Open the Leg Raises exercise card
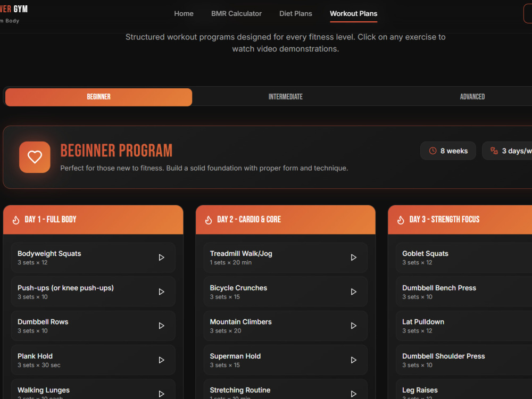Viewport: 532px width, 399px height. (464, 389)
